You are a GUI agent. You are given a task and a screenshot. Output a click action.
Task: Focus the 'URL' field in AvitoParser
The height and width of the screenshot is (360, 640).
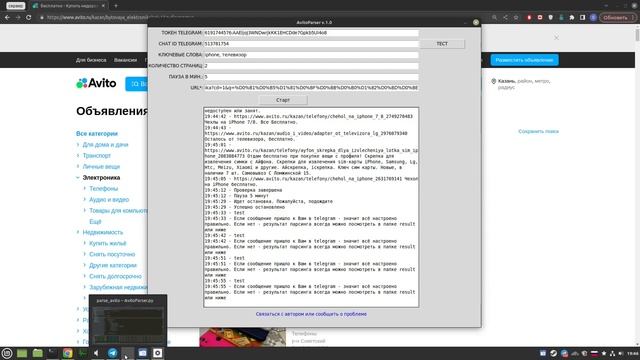point(311,88)
